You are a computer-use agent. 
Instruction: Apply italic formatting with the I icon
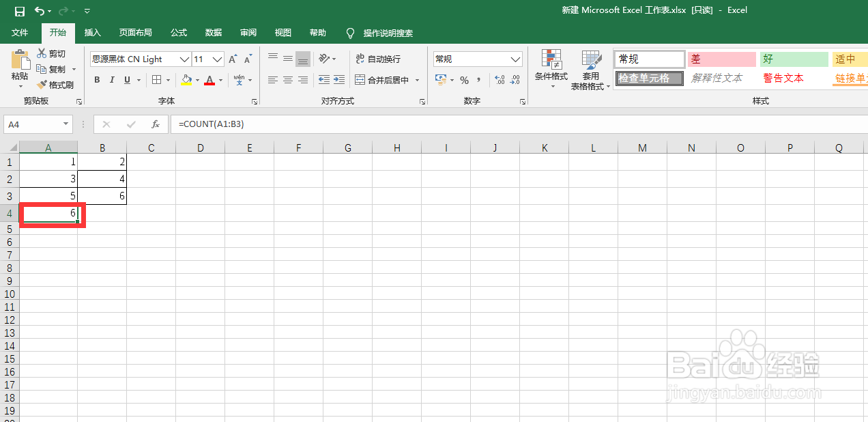pyautogui.click(x=111, y=80)
